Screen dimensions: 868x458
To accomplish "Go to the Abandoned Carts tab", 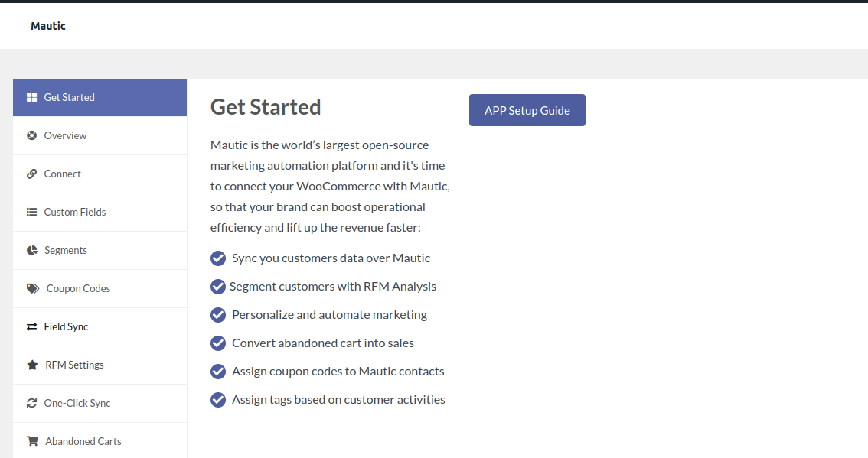I will pyautogui.click(x=100, y=441).
